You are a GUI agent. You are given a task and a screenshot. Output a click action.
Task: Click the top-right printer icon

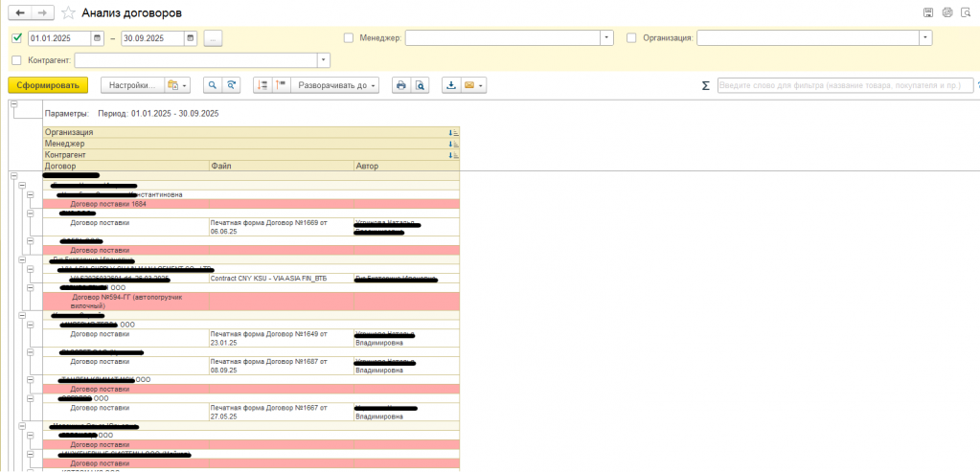click(947, 12)
